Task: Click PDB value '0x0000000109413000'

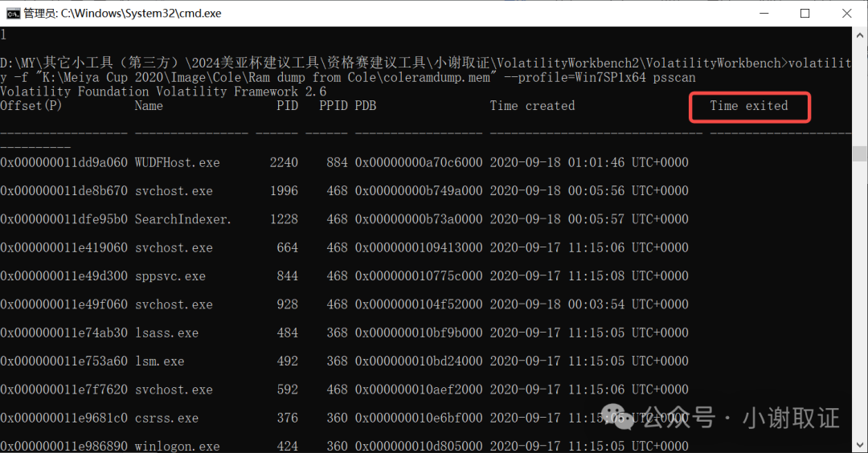Action: (x=419, y=248)
